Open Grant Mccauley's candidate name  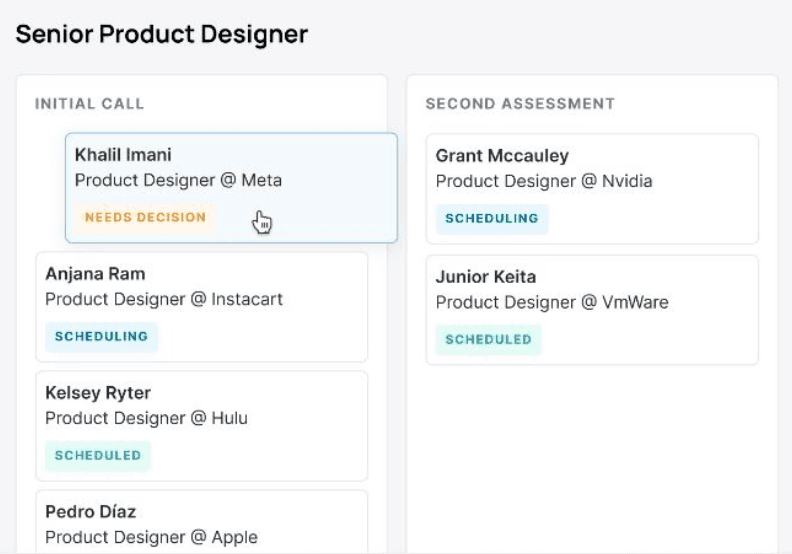(x=502, y=156)
